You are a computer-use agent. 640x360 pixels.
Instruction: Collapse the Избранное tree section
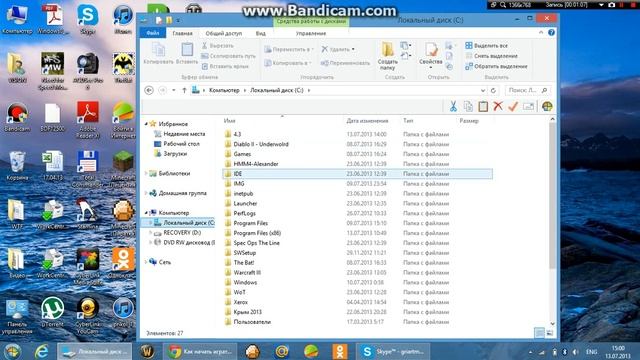coord(146,124)
